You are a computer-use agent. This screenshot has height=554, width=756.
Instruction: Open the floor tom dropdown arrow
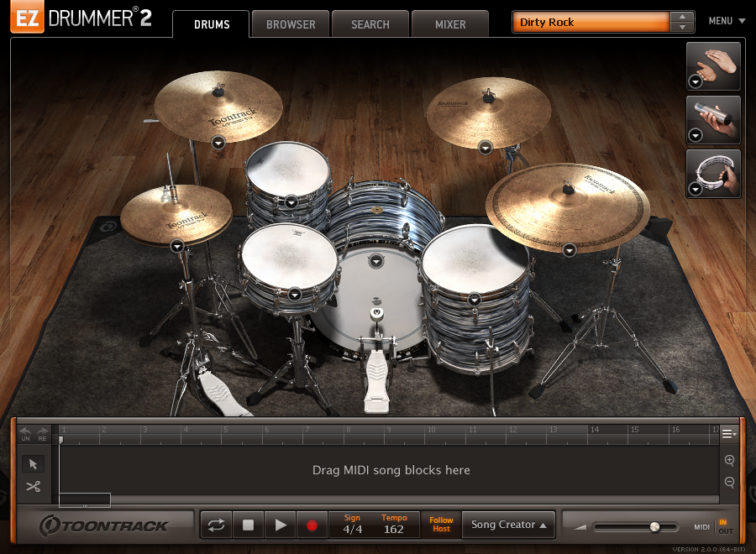point(475,301)
